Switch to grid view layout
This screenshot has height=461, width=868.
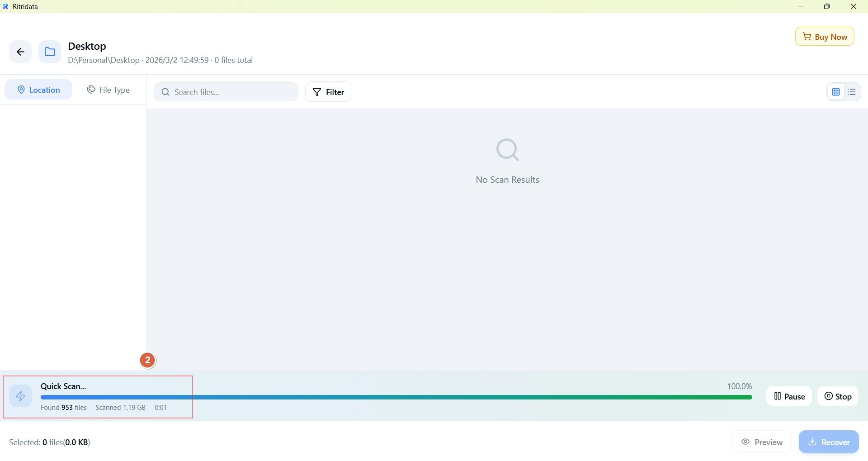click(x=836, y=92)
